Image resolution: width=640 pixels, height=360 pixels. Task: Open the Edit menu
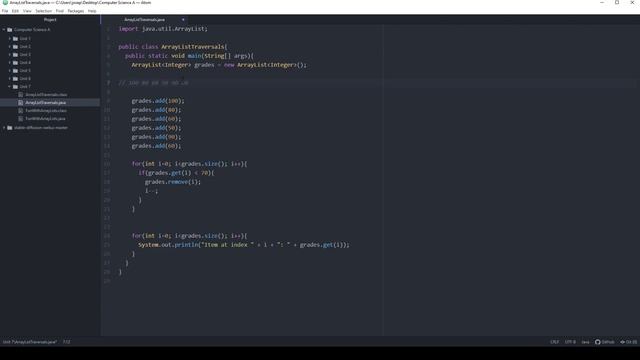tap(15, 11)
